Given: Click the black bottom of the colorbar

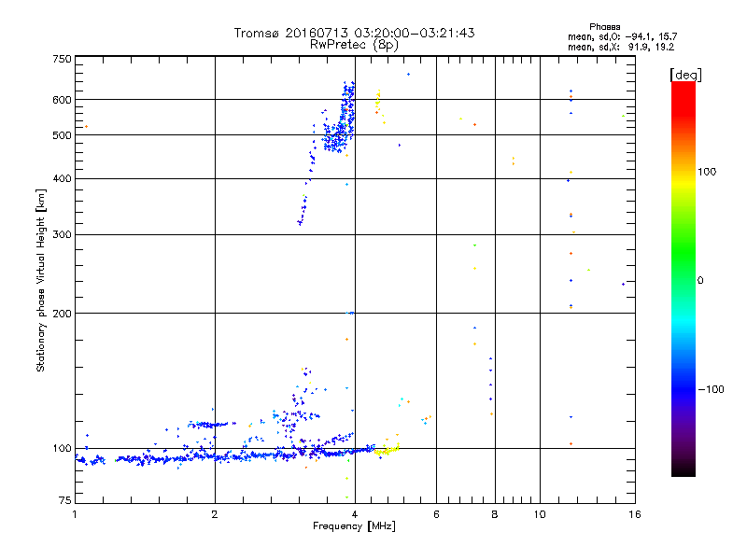Looking at the screenshot, I should pyautogui.click(x=684, y=469).
